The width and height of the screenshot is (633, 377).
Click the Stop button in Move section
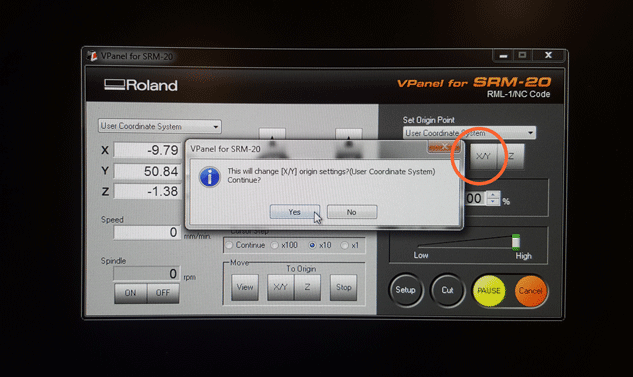coord(344,287)
